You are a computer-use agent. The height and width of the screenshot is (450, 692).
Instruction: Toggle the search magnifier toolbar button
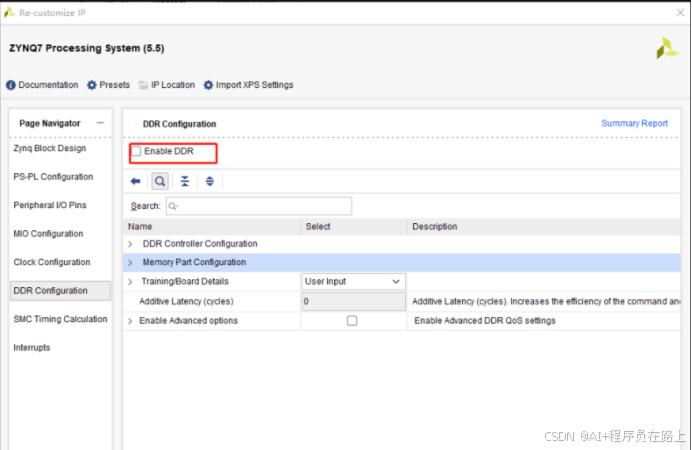(160, 181)
